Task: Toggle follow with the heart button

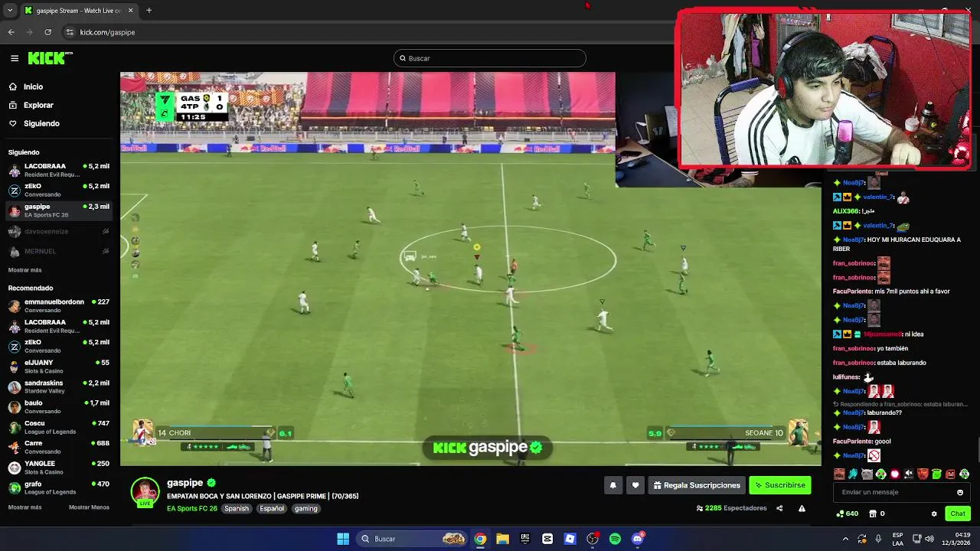Action: coord(635,485)
